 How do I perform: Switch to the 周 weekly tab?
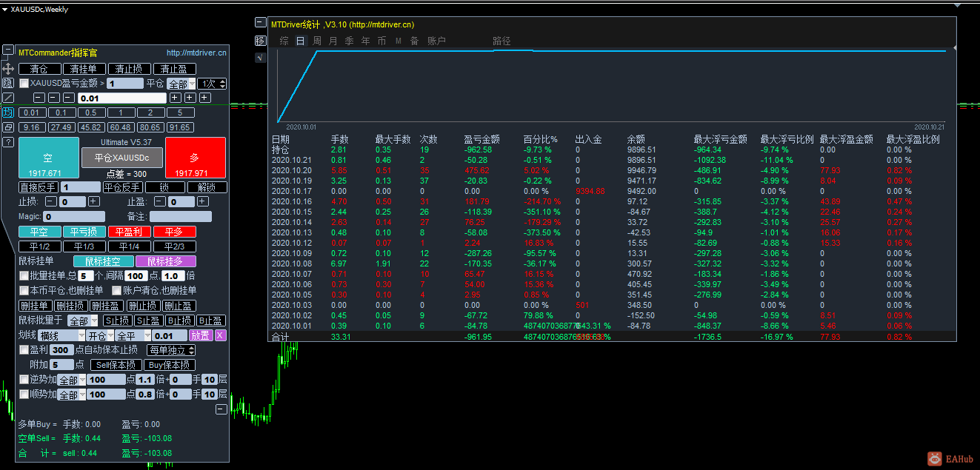[316, 41]
